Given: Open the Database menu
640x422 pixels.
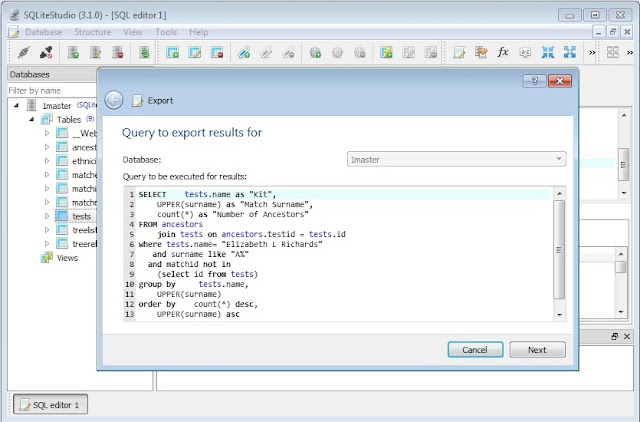Looking at the screenshot, I should coord(44,32).
